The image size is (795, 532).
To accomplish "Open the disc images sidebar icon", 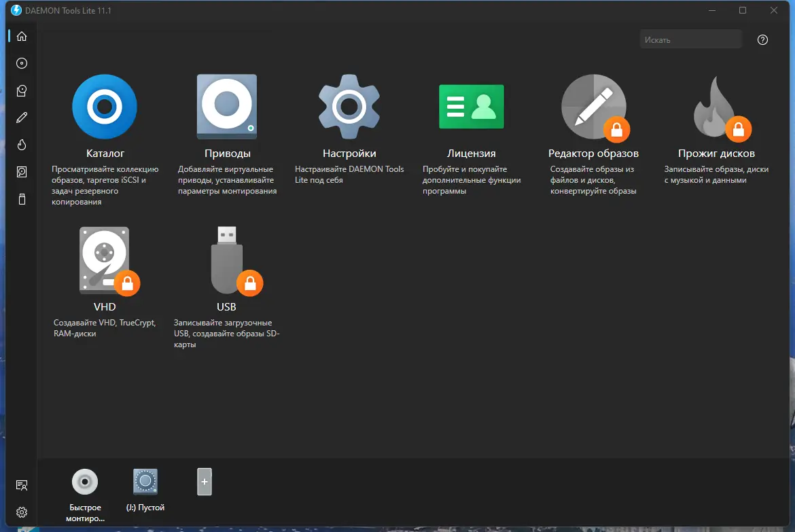I will coord(22,63).
